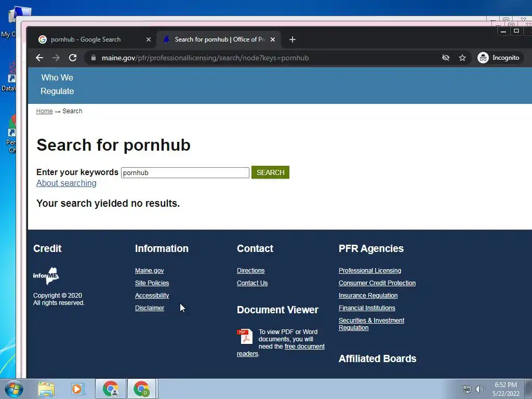Close the pornhub - Google Search tab
Viewport: 532px width, 399px height.
tap(148, 39)
